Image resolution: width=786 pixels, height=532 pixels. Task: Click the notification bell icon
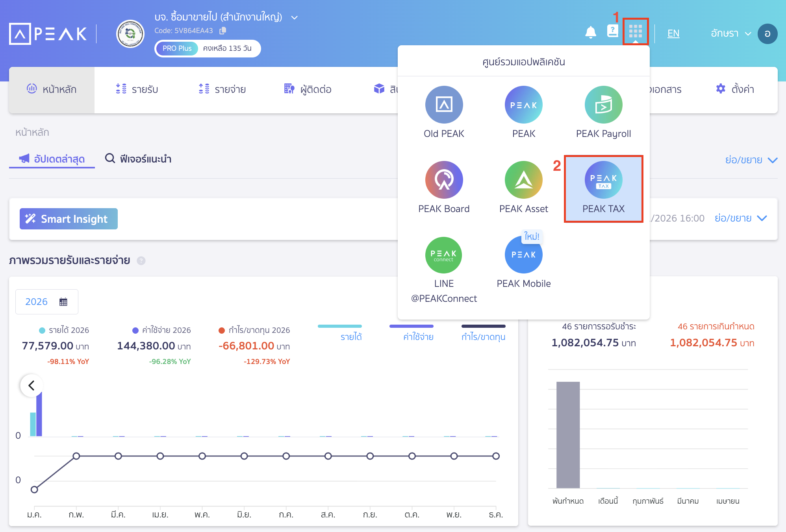590,32
